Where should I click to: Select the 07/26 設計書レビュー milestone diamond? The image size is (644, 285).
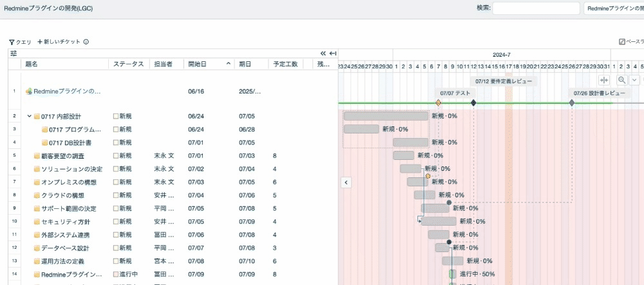point(572,103)
